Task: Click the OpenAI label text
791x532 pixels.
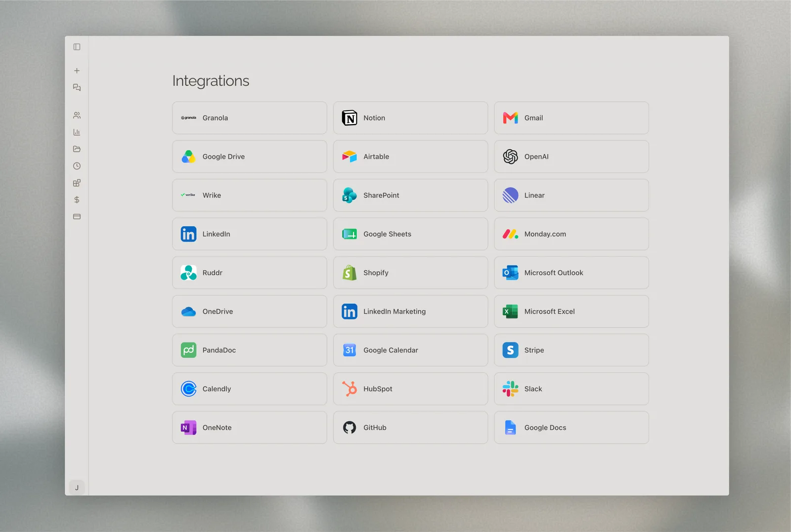Action: pos(536,157)
